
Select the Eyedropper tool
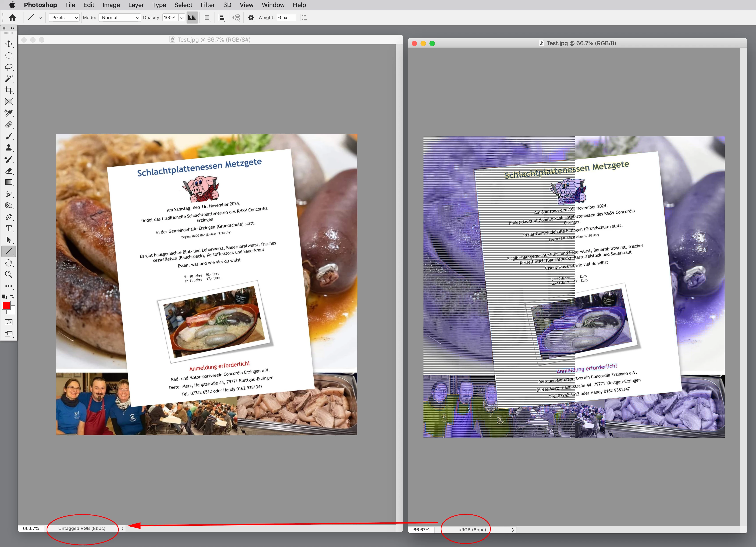point(9,113)
